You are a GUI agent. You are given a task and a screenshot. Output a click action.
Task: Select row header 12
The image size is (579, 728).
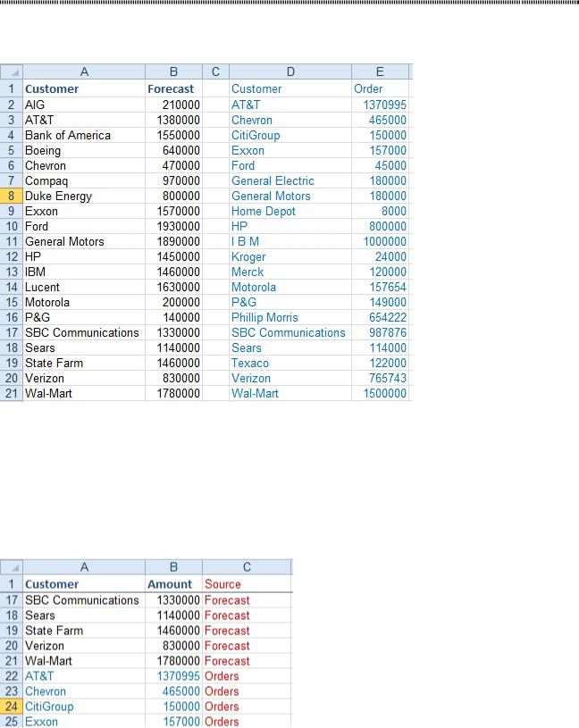pos(12,256)
